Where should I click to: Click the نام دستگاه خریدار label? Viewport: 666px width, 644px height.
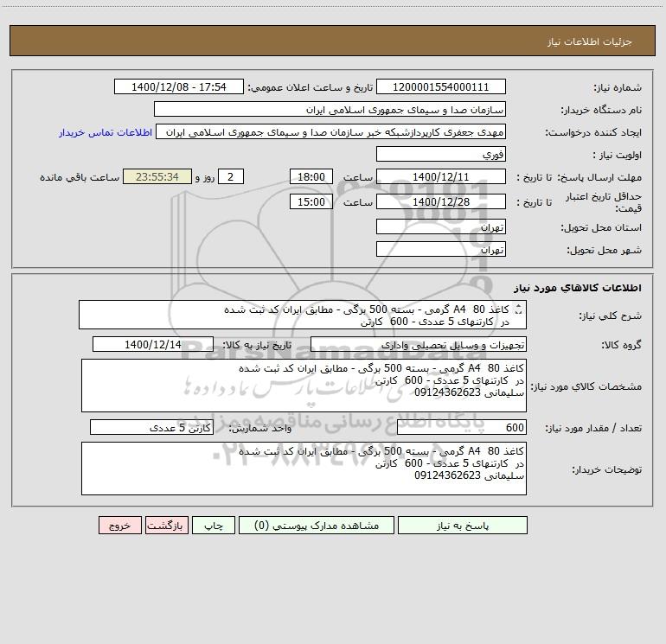[601, 111]
